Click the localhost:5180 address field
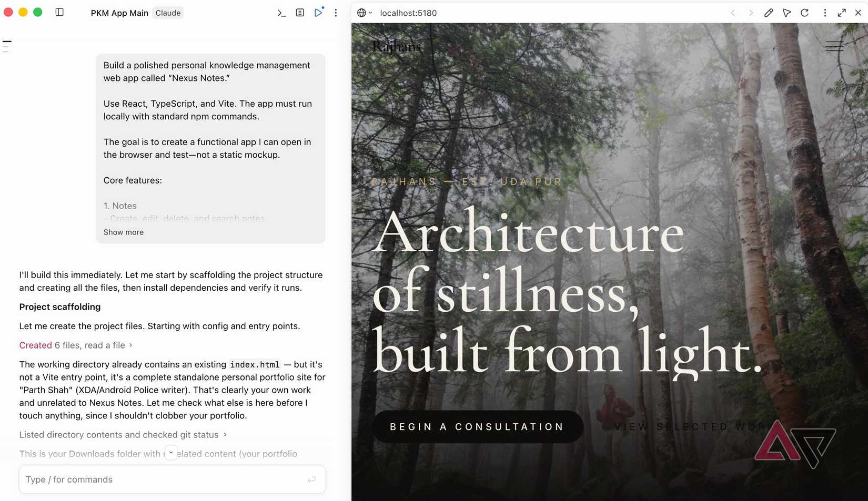 coord(408,13)
